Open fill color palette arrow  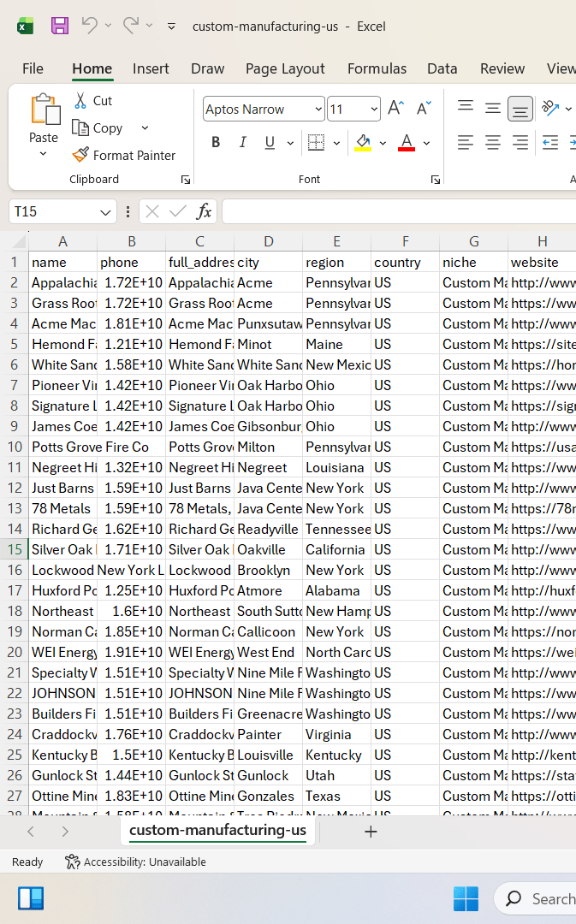(x=383, y=143)
